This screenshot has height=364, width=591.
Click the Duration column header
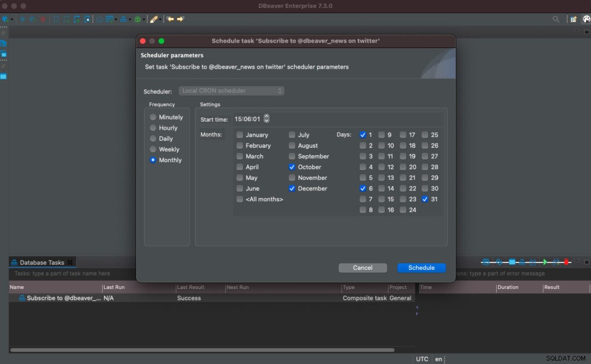tap(519, 287)
